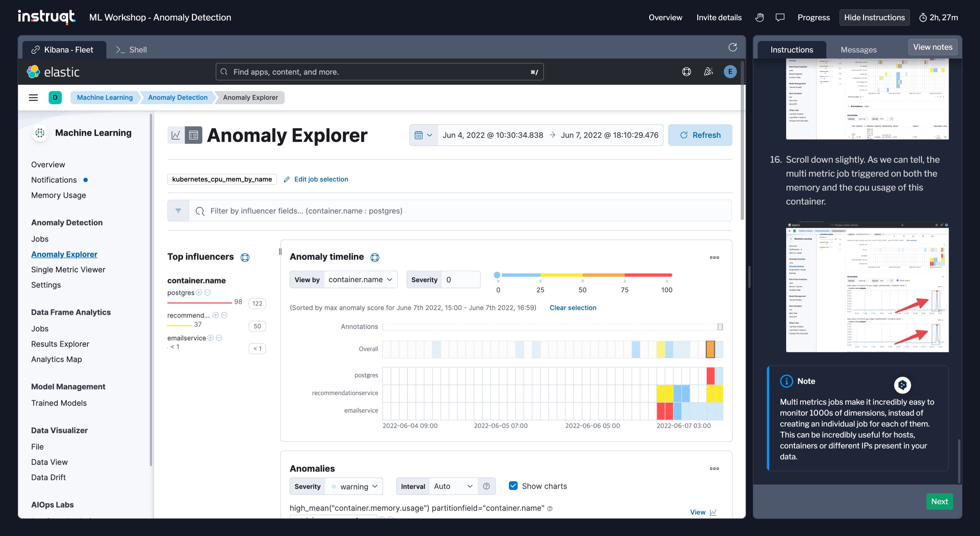Open the Messages tab
The width and height of the screenshot is (980, 536).
[858, 50]
